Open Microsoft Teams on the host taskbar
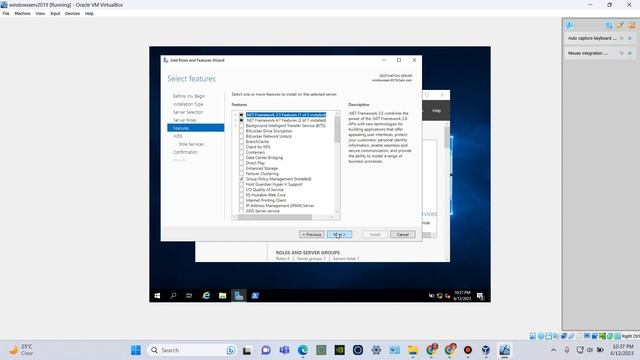Image resolution: width=640 pixels, height=360 pixels. pyautogui.click(x=284, y=350)
